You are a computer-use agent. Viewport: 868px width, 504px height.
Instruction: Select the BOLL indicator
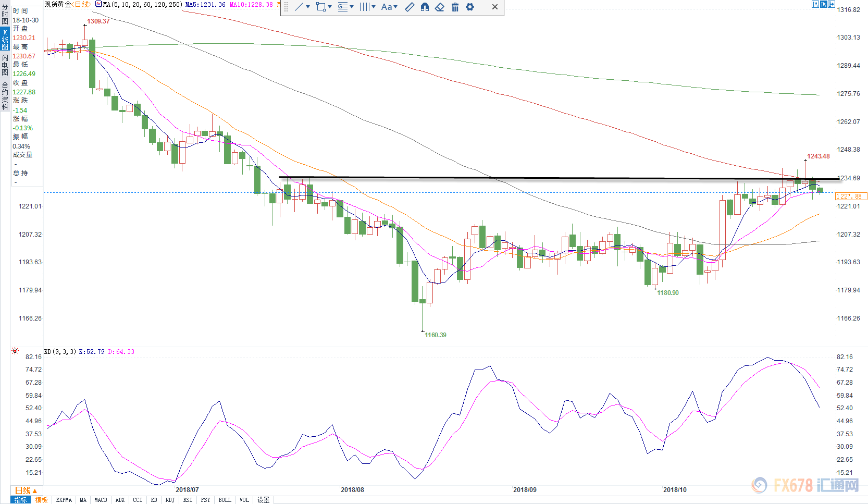(225, 500)
